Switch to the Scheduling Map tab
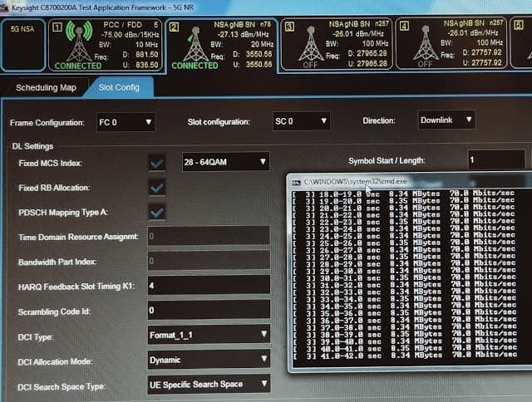This screenshot has width=532, height=402. [46, 88]
